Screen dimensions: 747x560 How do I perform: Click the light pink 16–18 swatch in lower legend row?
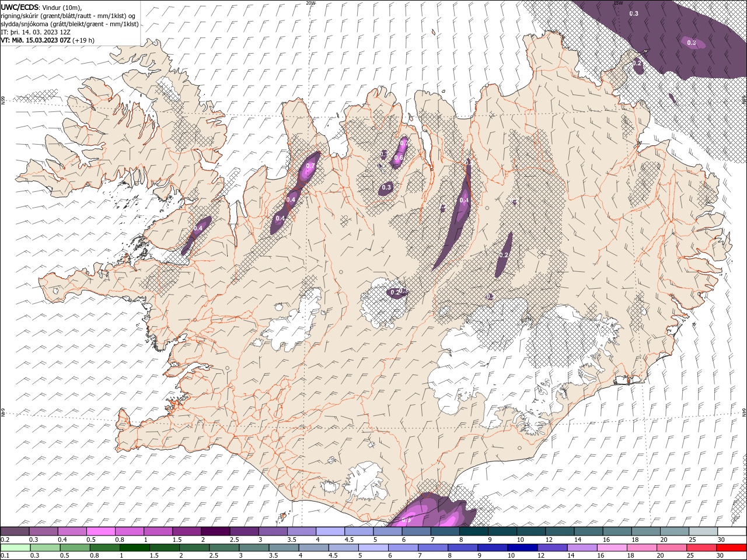click(x=612, y=548)
